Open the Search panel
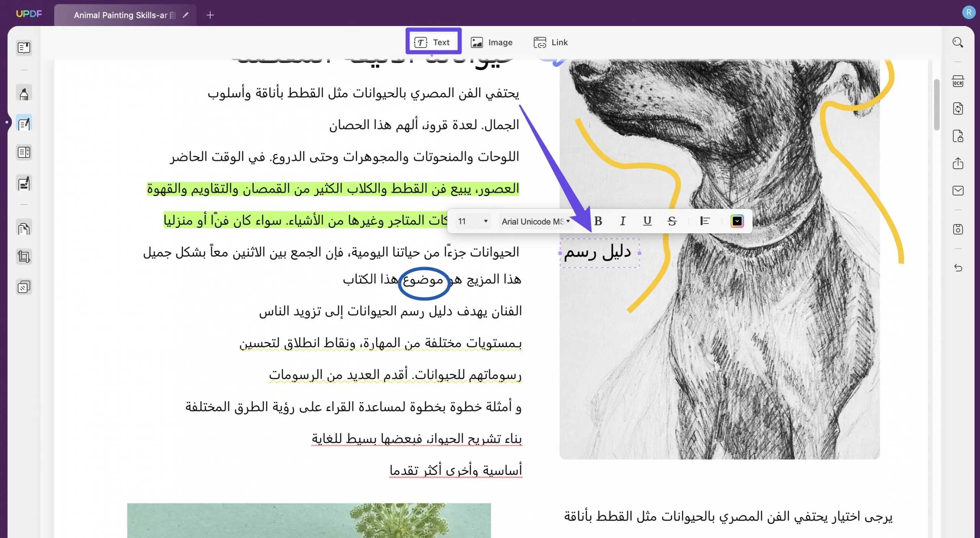 click(x=958, y=42)
